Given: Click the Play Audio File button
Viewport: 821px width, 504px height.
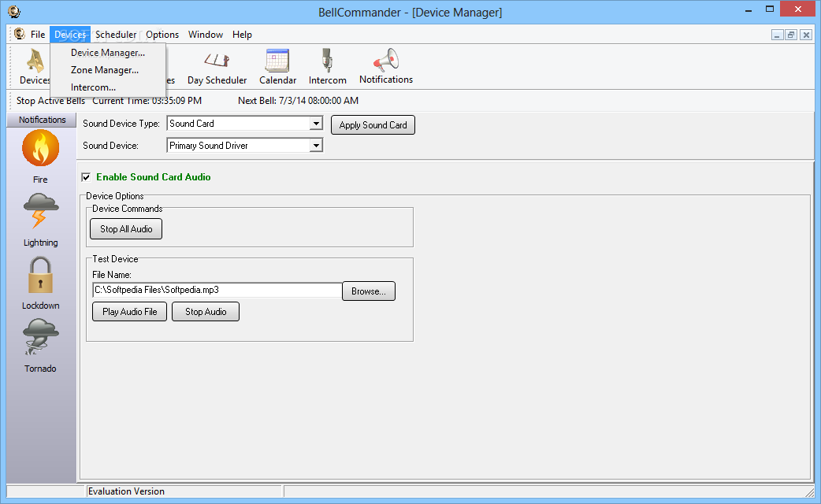Looking at the screenshot, I should (129, 311).
